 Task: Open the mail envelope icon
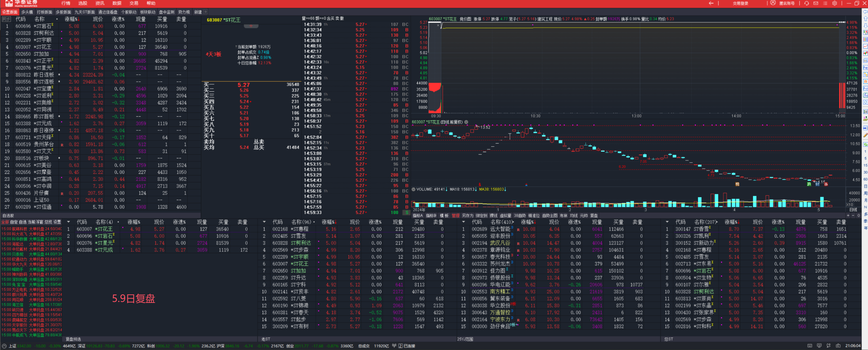(816, 3)
